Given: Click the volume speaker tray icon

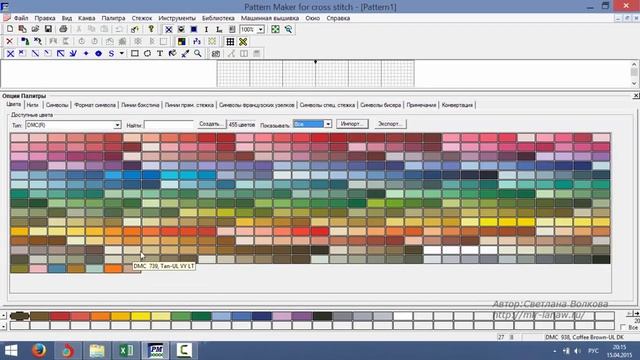Looking at the screenshot, I should [578, 351].
